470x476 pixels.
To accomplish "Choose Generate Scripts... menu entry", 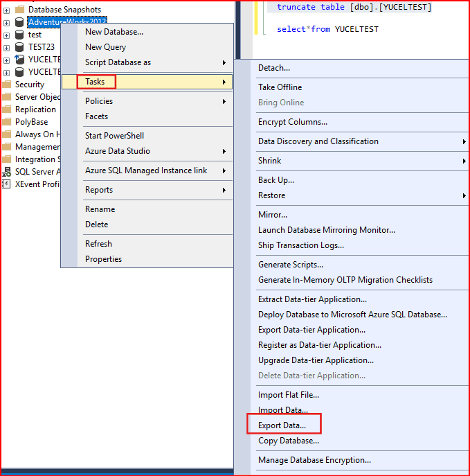I will coord(291,265).
